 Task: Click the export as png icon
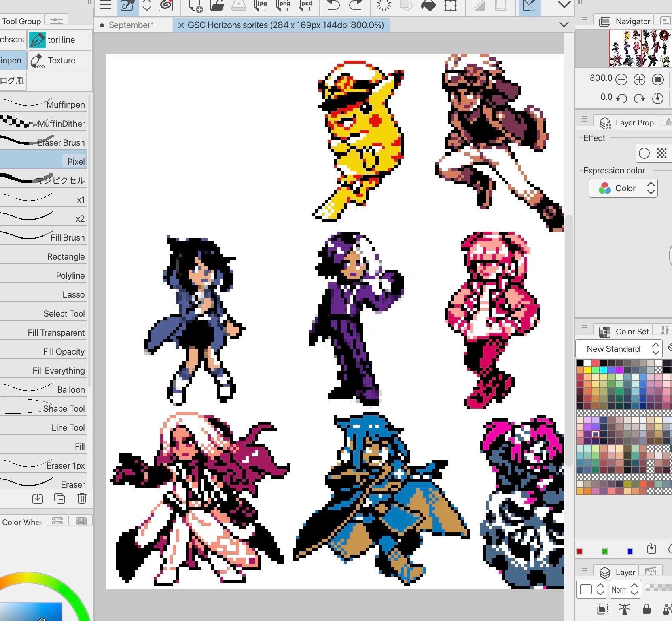tap(284, 5)
